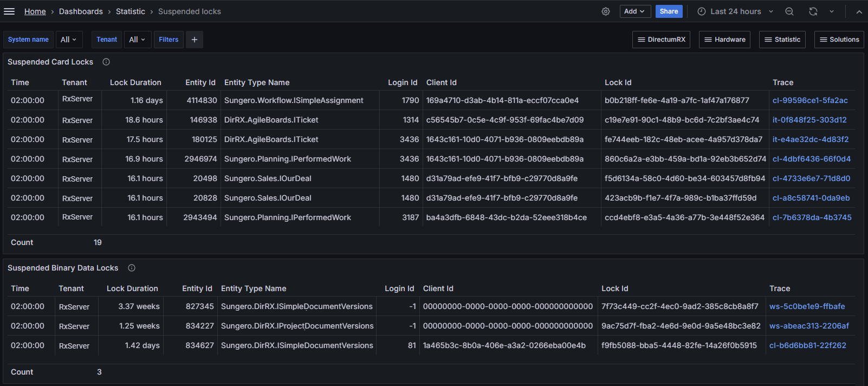Go to Dashboards in breadcrumb
This screenshot has height=386, width=868.
(x=81, y=11)
